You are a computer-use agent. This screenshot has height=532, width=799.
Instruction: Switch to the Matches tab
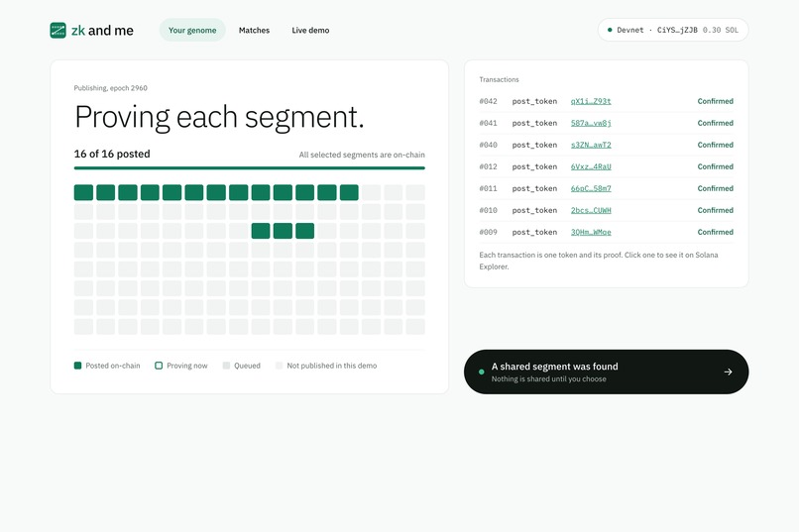point(254,30)
